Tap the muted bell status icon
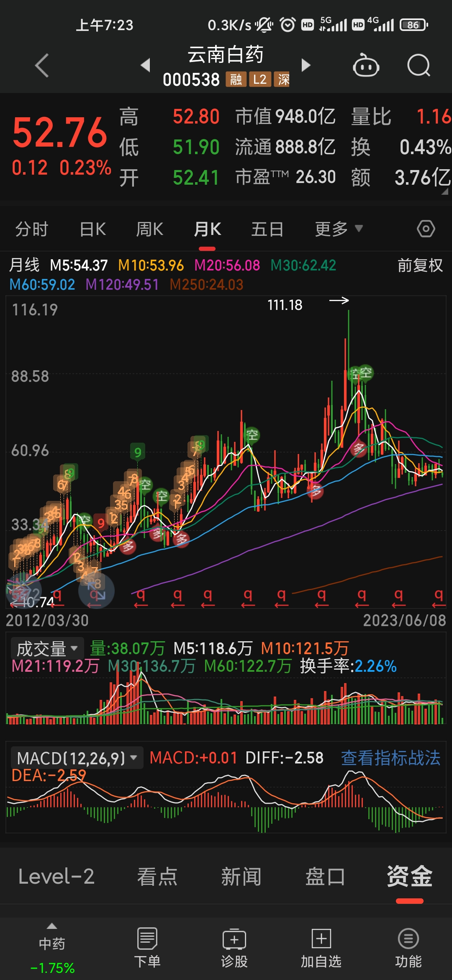 pos(264,25)
